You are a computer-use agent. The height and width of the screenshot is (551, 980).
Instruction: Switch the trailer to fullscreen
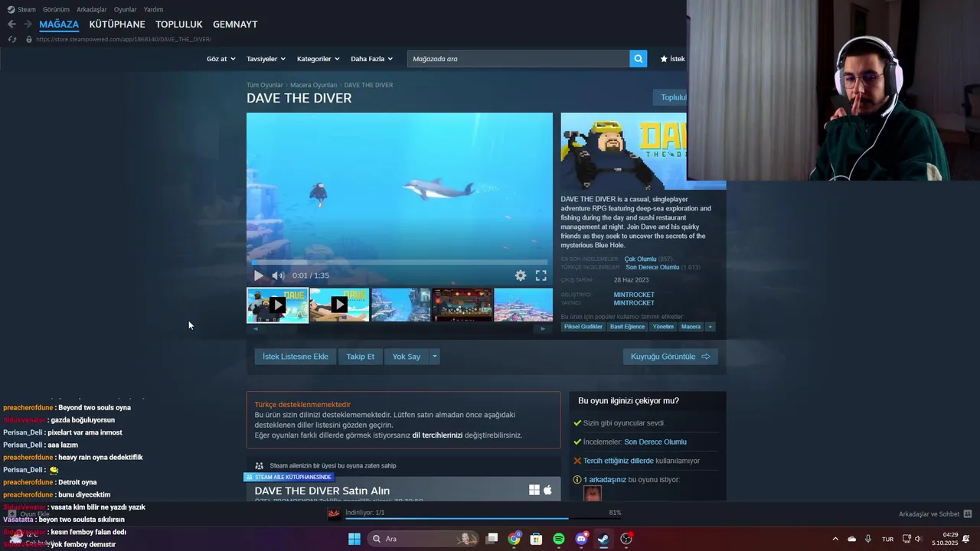pyautogui.click(x=541, y=275)
